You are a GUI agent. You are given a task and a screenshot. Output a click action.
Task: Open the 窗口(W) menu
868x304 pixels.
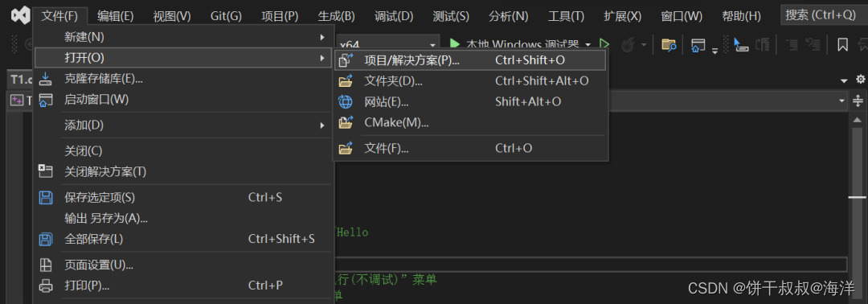click(x=682, y=16)
